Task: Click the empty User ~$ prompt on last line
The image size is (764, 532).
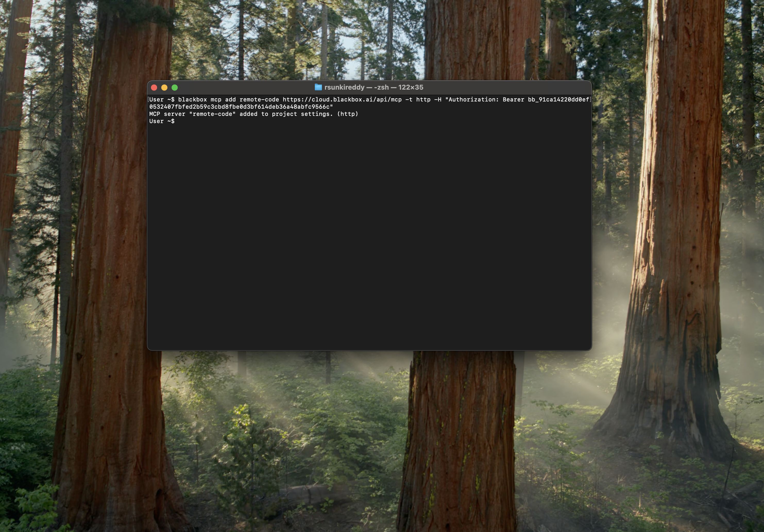Action: click(162, 121)
